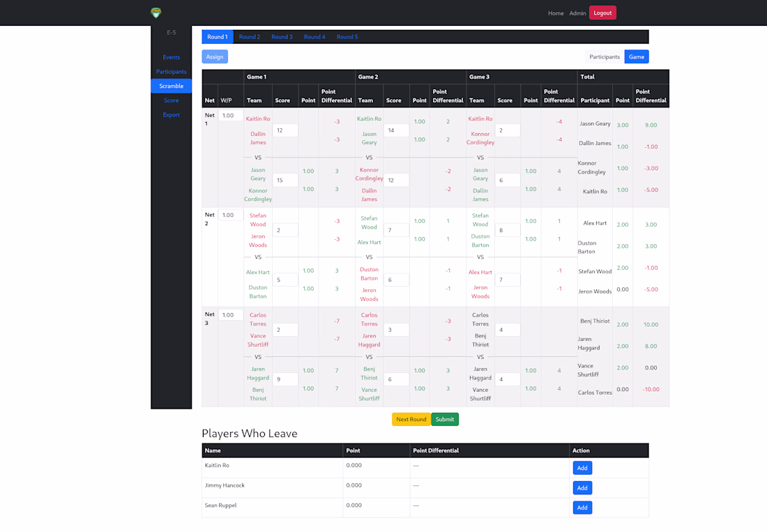
Task: Click the 10.00 point differential value
Action: click(x=651, y=325)
